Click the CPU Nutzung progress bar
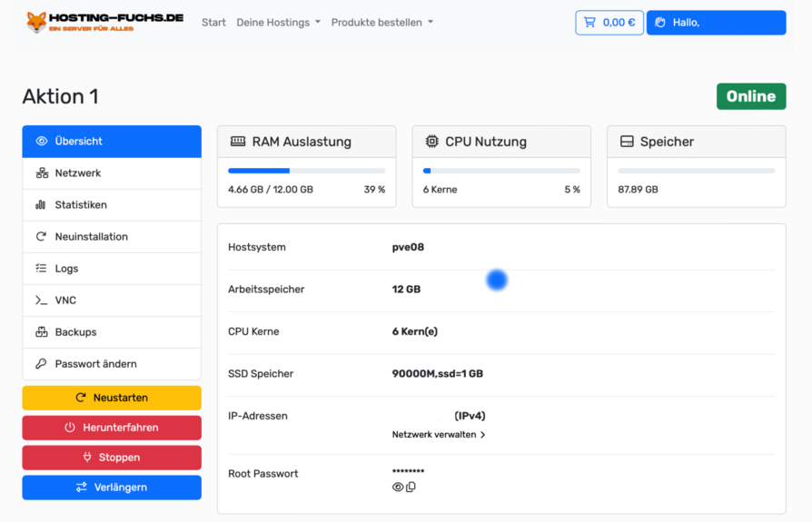This screenshot has height=522, width=812. tap(501, 171)
